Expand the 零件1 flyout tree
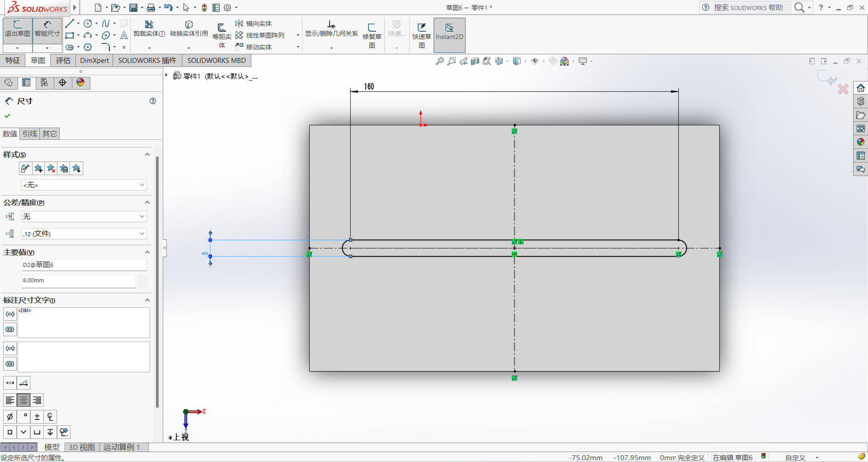This screenshot has width=868, height=462. point(166,76)
